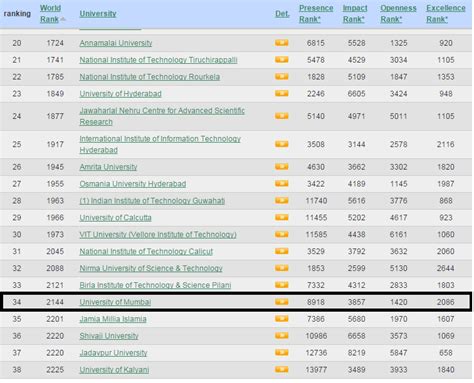Screen dimensions: 474x383
Task: Open Jawaharlal Nehru Centre for Advanced Scientific Research
Action: [162, 116]
